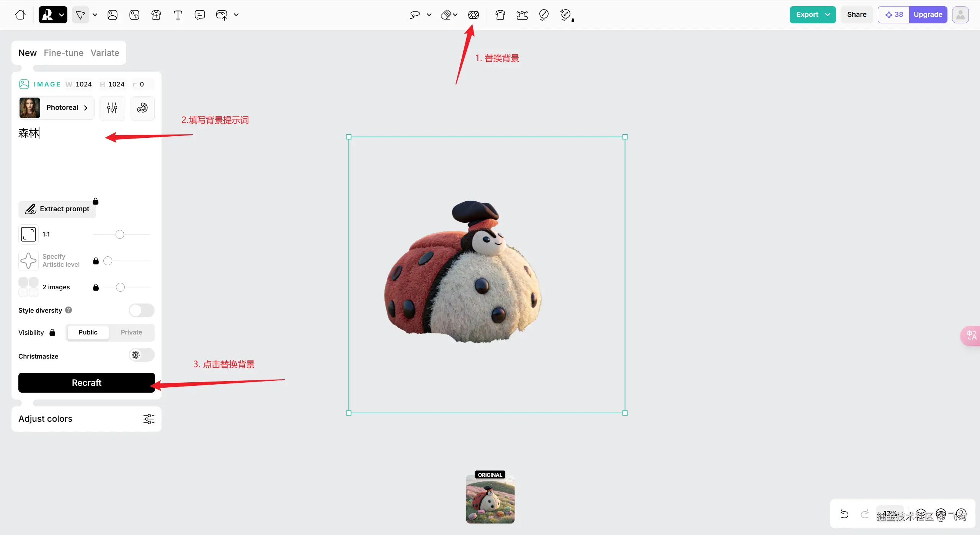Switch to the Variate tab
The height and width of the screenshot is (535, 980).
[105, 53]
